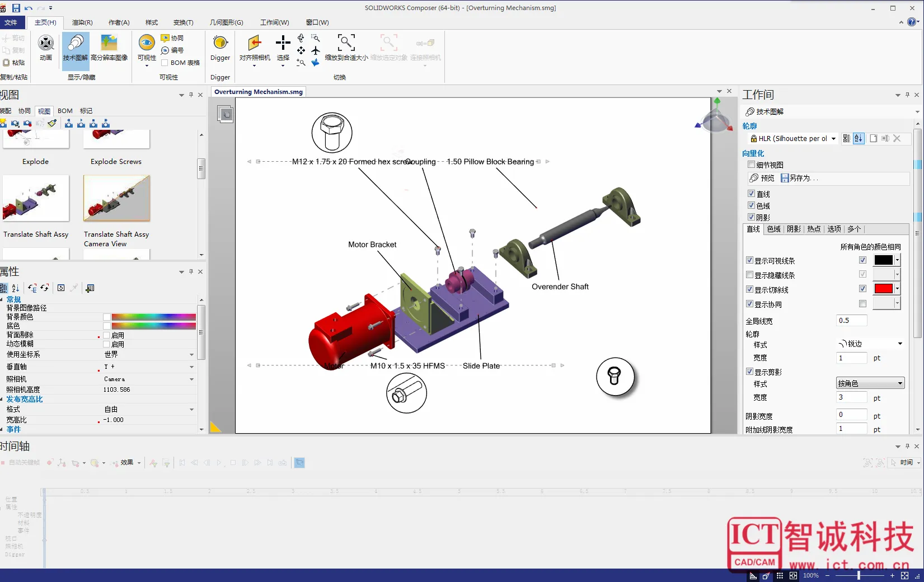Toggle 显示剪影 show silhouette checkbox
This screenshot has height=582, width=924.
(749, 372)
